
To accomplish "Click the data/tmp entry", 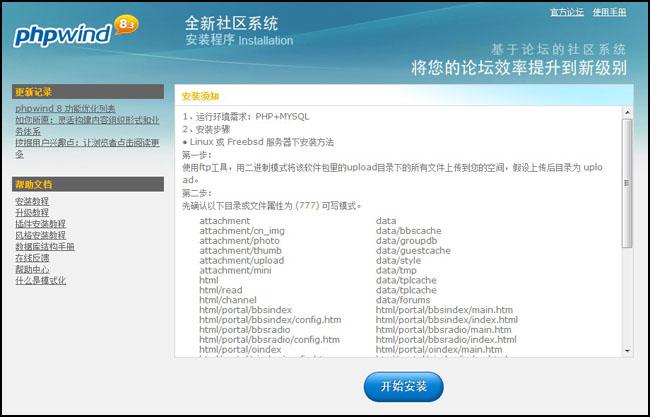I will tap(396, 270).
